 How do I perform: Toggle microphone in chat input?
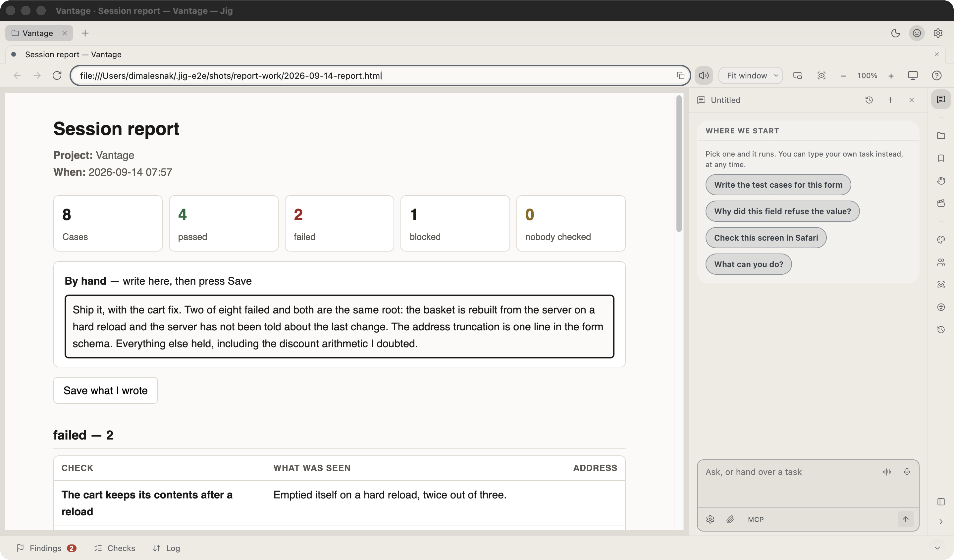907,472
